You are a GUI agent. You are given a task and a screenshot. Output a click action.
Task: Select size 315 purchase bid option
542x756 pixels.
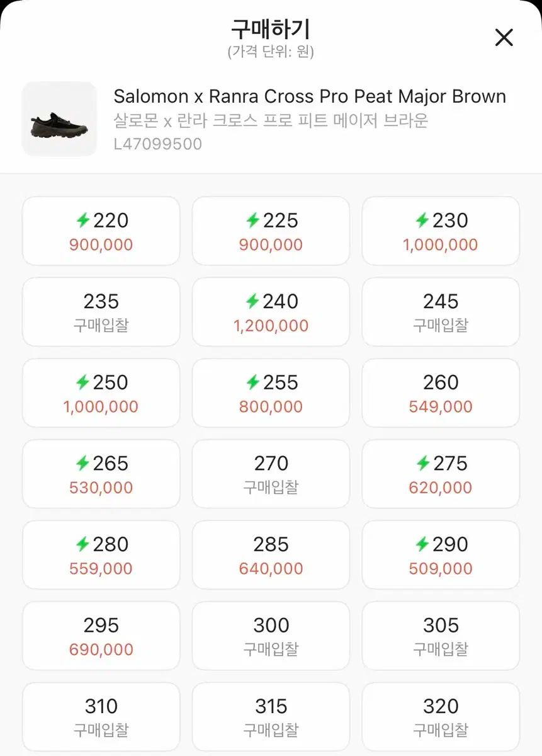271,717
